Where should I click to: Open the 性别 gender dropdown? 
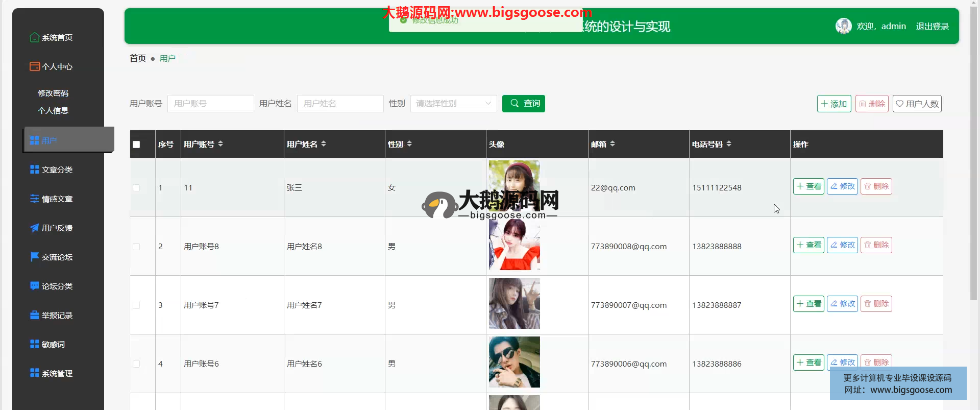click(x=453, y=104)
